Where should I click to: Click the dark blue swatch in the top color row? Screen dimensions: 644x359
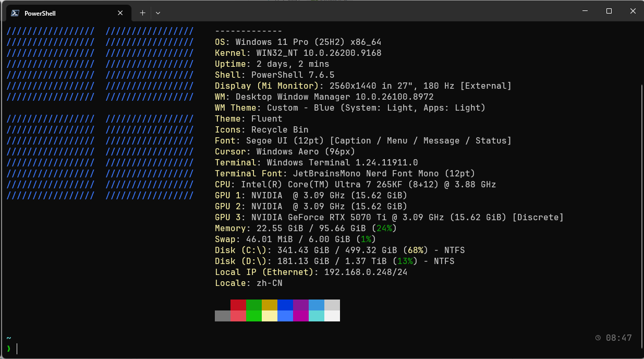[x=285, y=305]
